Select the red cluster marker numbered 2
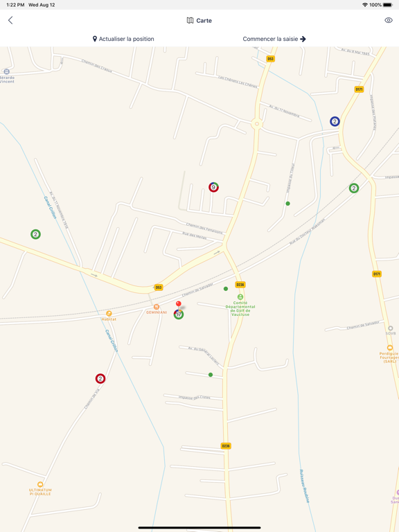 (100, 379)
